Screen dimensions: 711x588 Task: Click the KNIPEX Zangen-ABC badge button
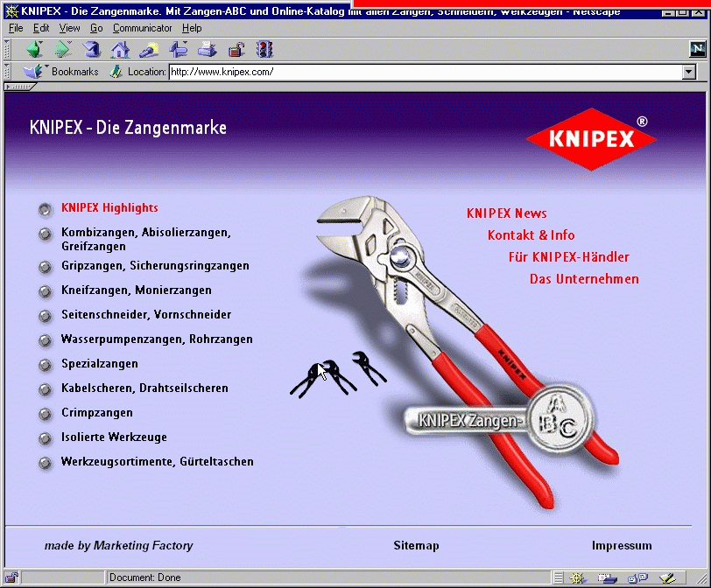coord(499,420)
